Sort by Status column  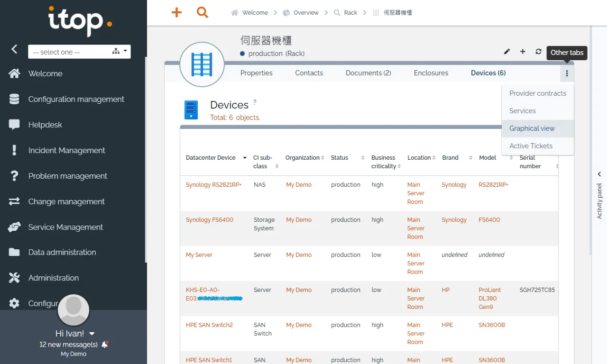click(x=348, y=158)
